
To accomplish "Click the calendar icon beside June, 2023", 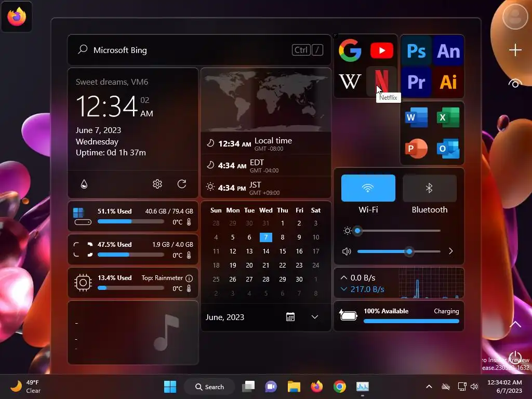I will pyautogui.click(x=290, y=317).
